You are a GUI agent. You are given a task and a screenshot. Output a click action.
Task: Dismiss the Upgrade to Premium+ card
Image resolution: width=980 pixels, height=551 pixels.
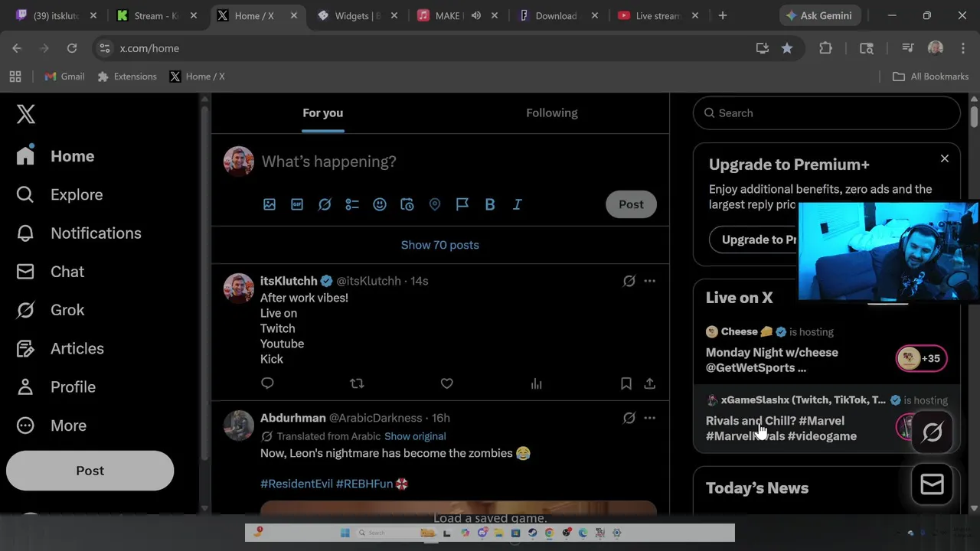coord(944,158)
